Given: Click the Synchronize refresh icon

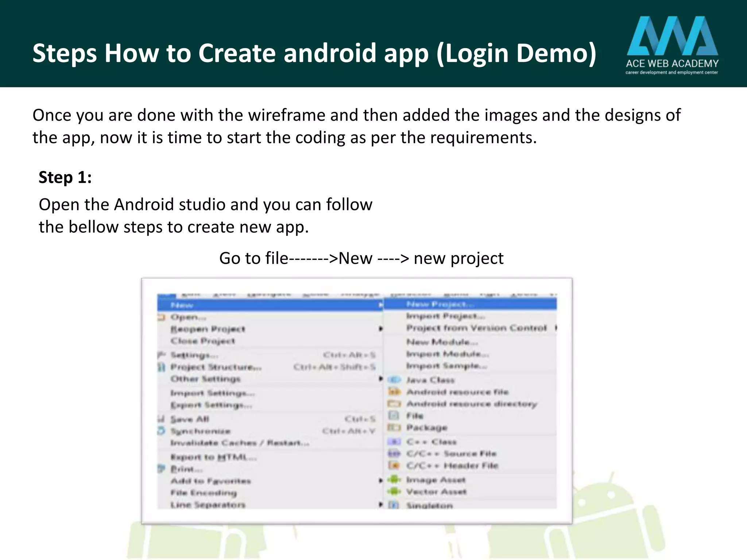Looking at the screenshot, I should point(161,431).
